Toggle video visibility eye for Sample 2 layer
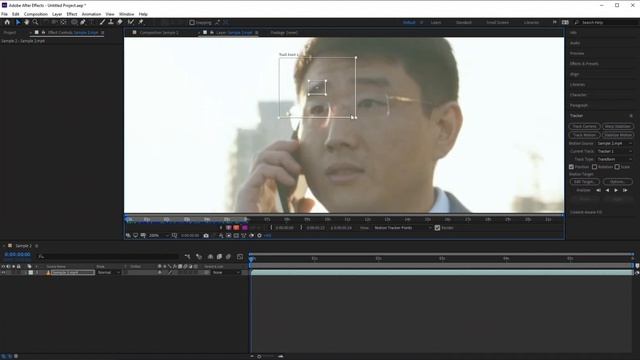Image resolution: width=640 pixels, height=360 pixels. [x=3, y=272]
